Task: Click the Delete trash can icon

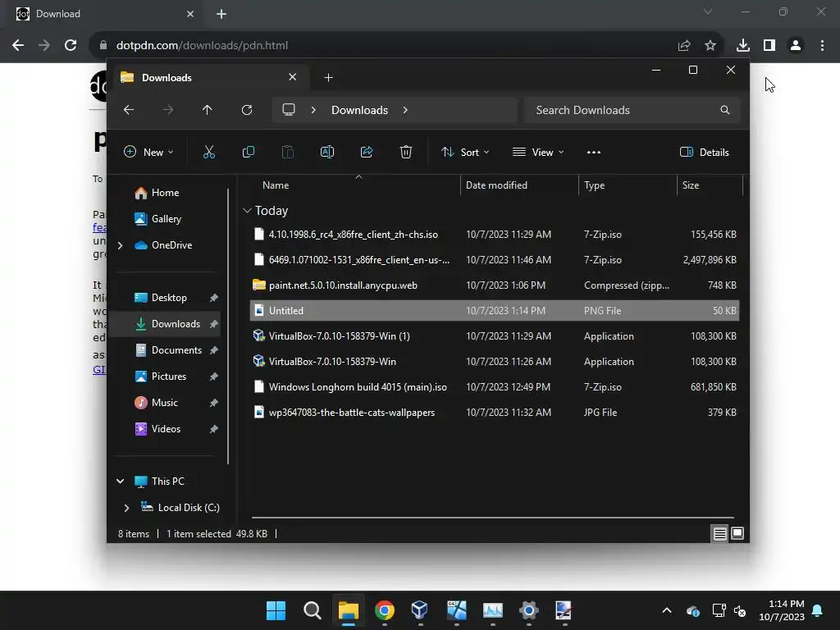Action: pos(406,152)
